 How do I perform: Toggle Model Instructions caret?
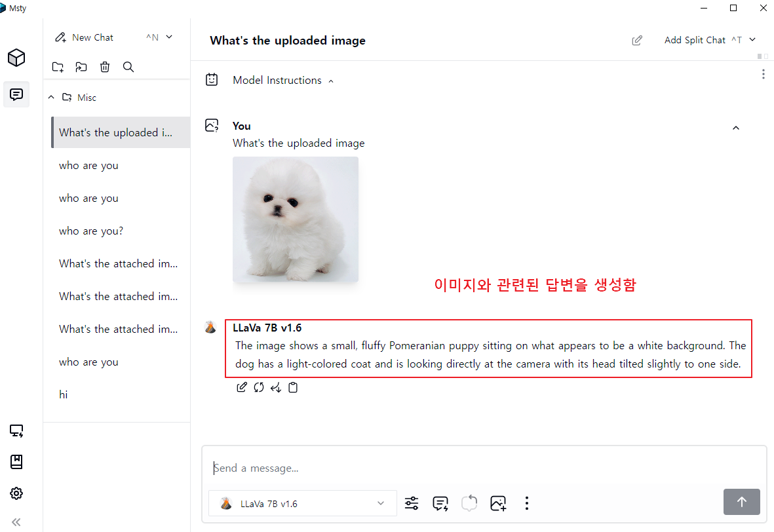(x=331, y=81)
